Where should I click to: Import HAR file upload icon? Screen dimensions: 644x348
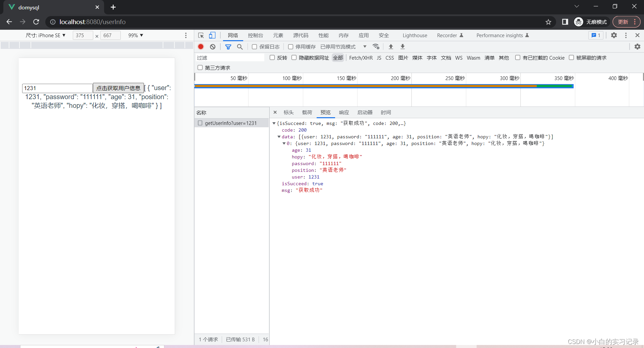(x=391, y=47)
